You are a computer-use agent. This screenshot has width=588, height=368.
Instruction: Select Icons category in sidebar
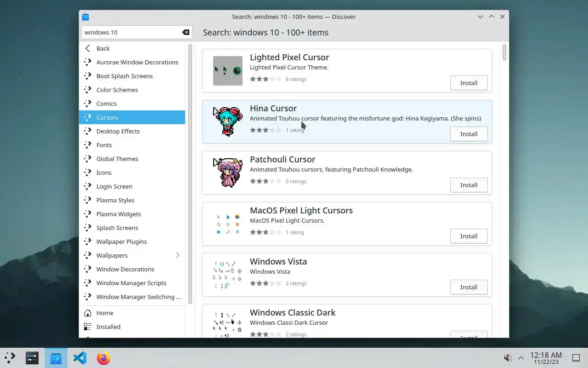click(132, 172)
